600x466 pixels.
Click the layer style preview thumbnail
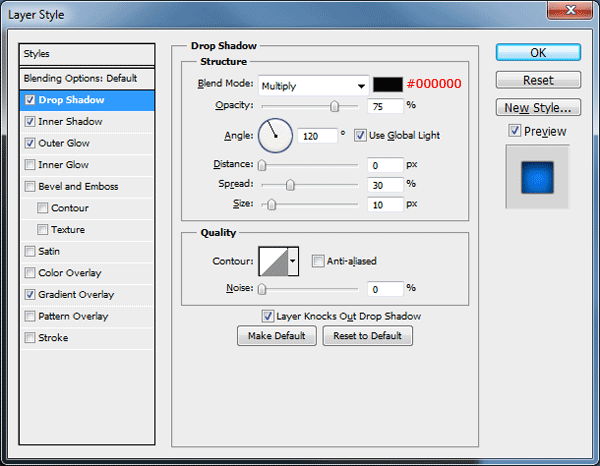pyautogui.click(x=537, y=177)
